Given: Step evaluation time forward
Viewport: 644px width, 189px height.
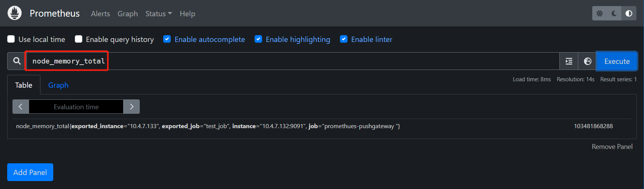Looking at the screenshot, I should coord(131,107).
